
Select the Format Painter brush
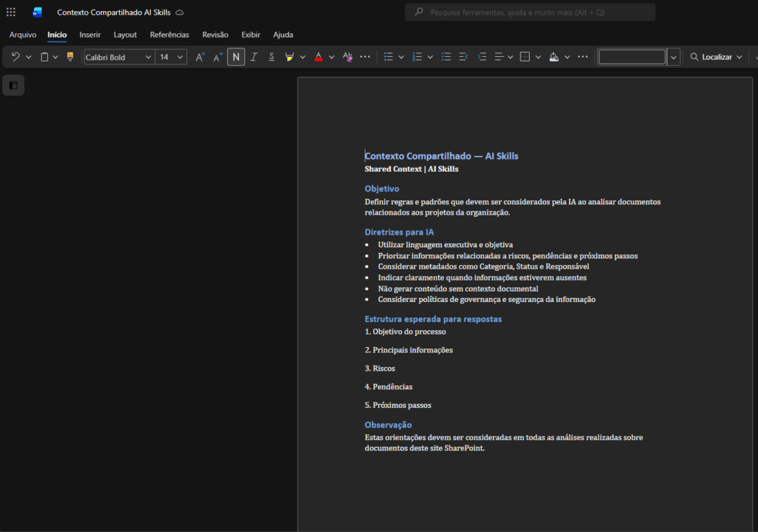point(70,57)
